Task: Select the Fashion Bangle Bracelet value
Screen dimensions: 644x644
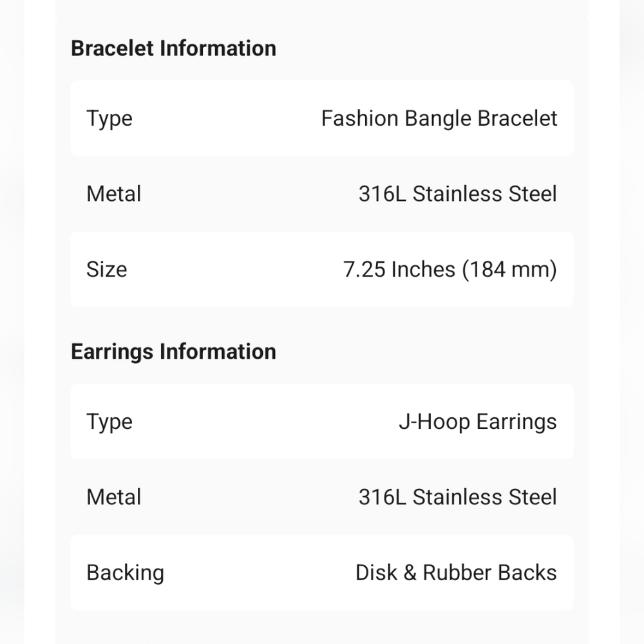Action: pyautogui.click(x=439, y=118)
